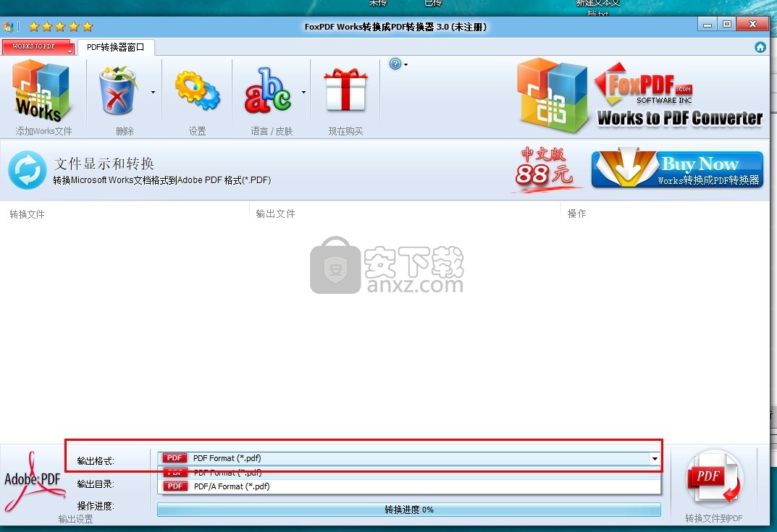Click the five-star rating in title bar
This screenshot has width=777, height=532.
[x=60, y=26]
